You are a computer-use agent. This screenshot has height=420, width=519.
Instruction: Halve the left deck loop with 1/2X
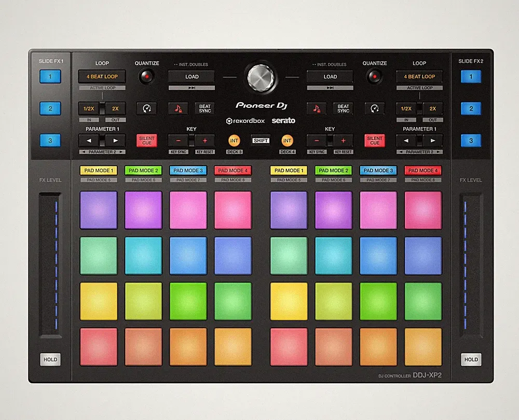pyautogui.click(x=89, y=108)
